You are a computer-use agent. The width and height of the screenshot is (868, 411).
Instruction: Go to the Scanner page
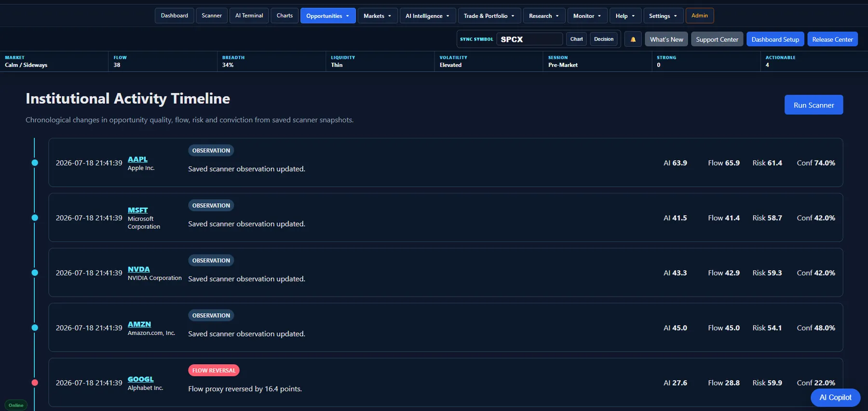[x=212, y=15]
